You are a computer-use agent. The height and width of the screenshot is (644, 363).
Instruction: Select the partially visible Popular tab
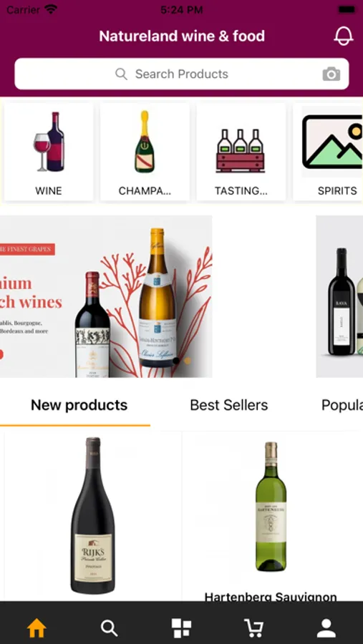(342, 406)
